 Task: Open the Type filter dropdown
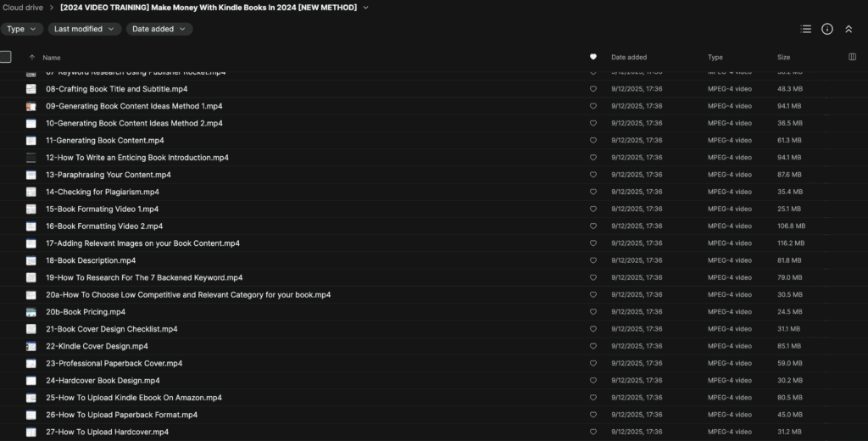click(x=21, y=29)
